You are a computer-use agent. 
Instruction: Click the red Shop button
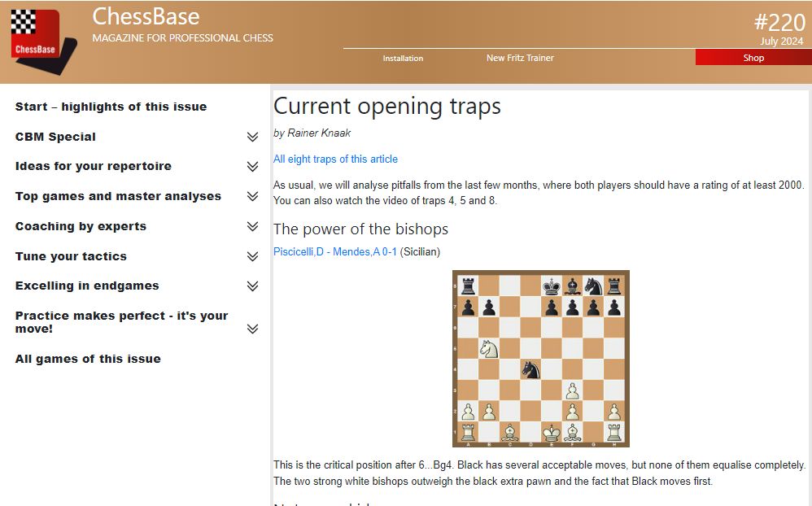(753, 58)
